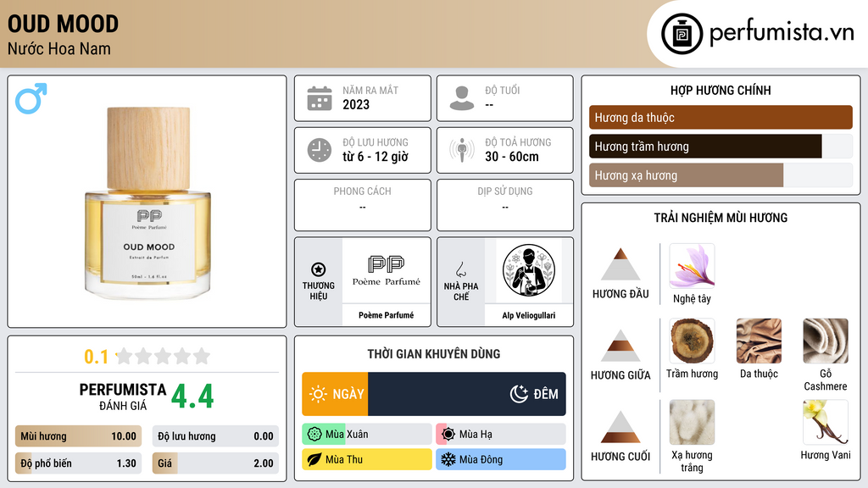Select the Xạ hương trắng note image
The height and width of the screenshot is (488, 868).
(x=692, y=422)
